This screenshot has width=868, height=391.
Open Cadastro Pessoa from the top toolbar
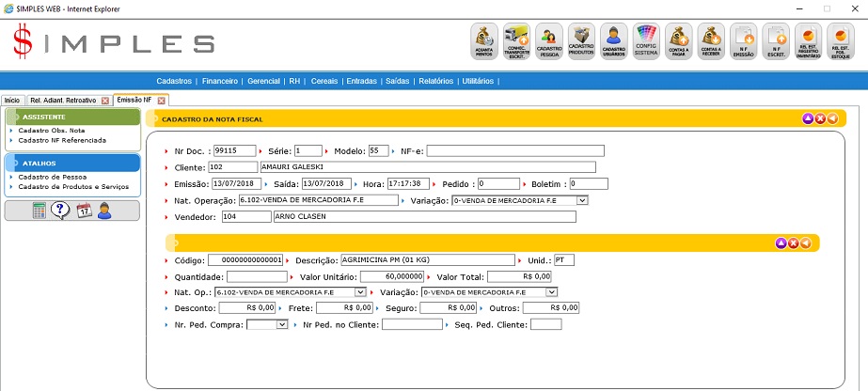click(x=549, y=42)
